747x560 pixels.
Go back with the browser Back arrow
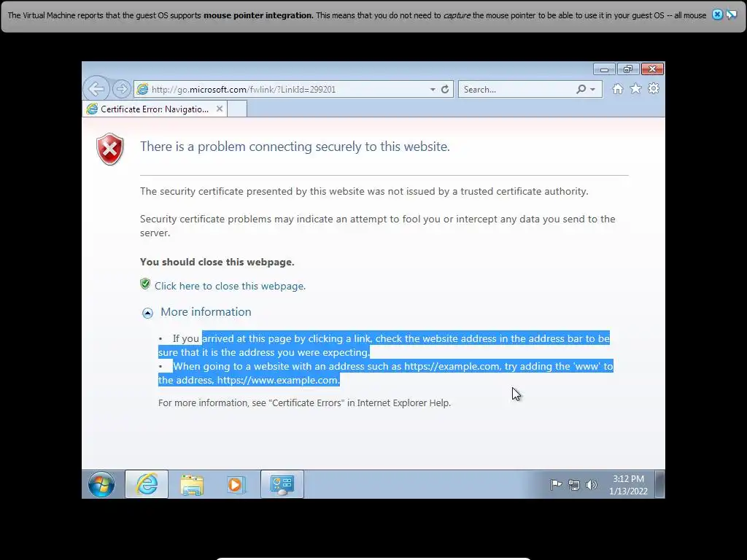tap(96, 88)
